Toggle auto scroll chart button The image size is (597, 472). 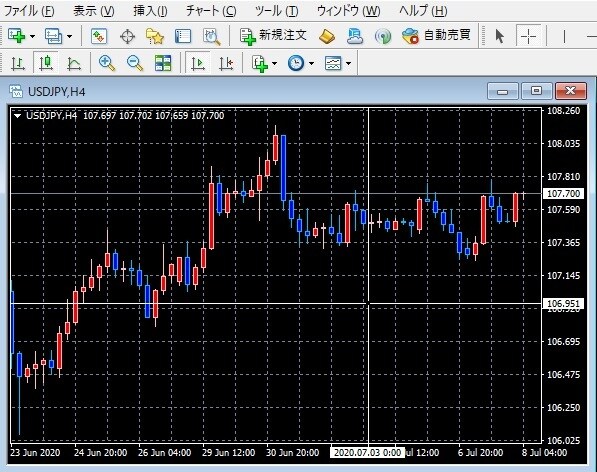198,63
